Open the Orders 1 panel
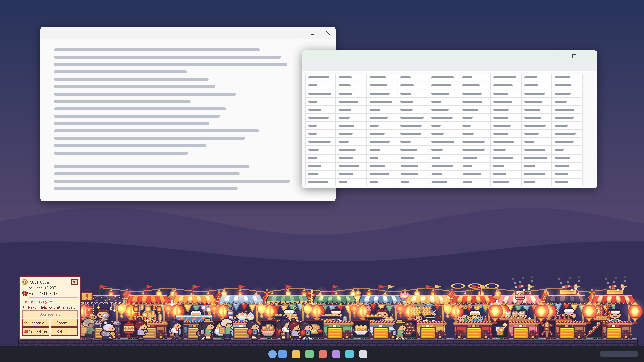 (64, 323)
